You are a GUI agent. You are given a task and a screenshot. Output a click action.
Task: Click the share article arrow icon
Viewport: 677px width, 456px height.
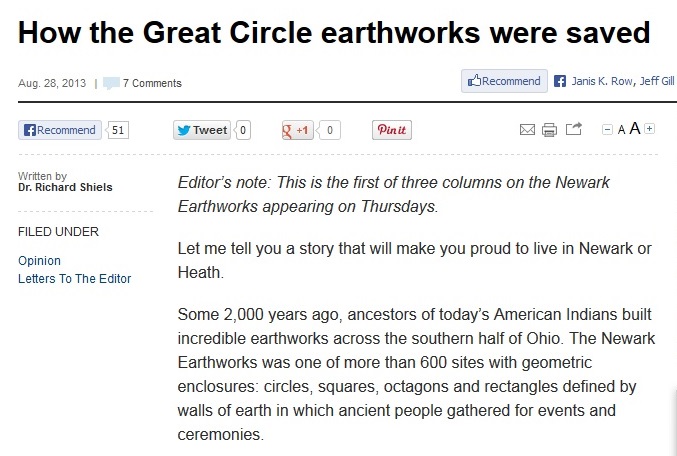[574, 129]
